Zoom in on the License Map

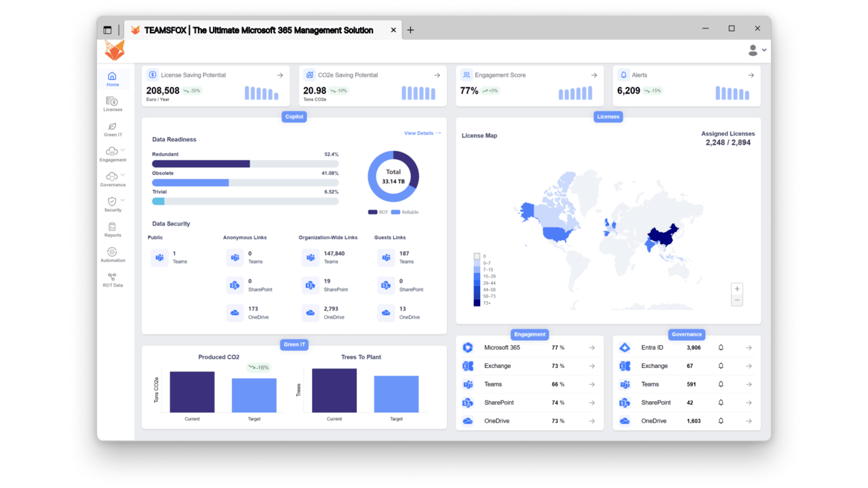pyautogui.click(x=737, y=289)
